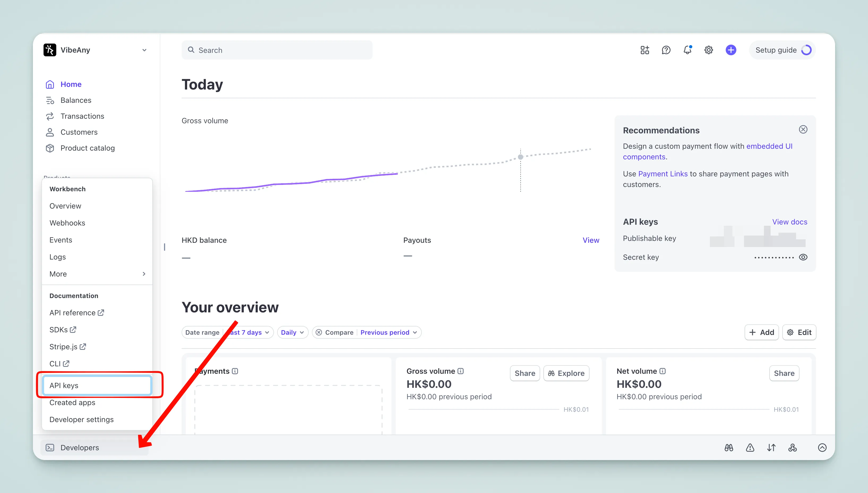The image size is (868, 493).
Task: Open Settings via the gear icon
Action: [x=709, y=50]
